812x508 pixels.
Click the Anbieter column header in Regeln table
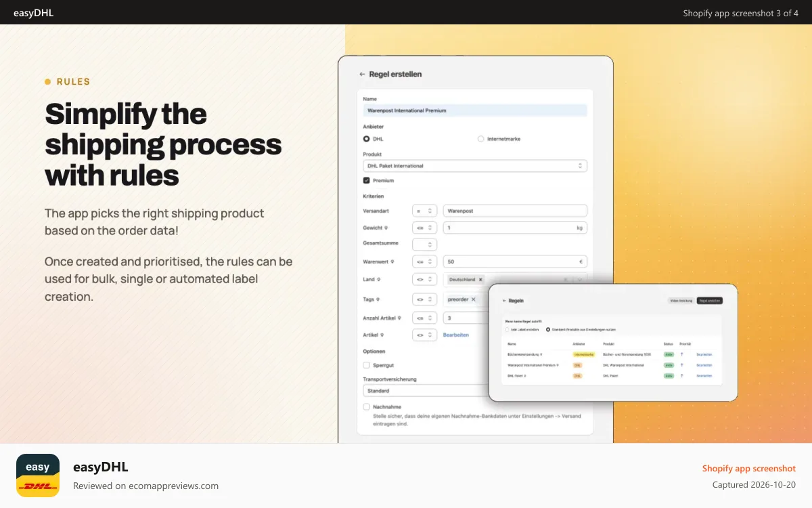click(579, 344)
